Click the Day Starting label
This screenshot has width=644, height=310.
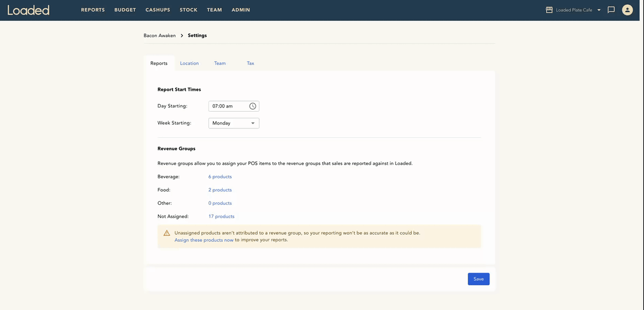point(172,106)
